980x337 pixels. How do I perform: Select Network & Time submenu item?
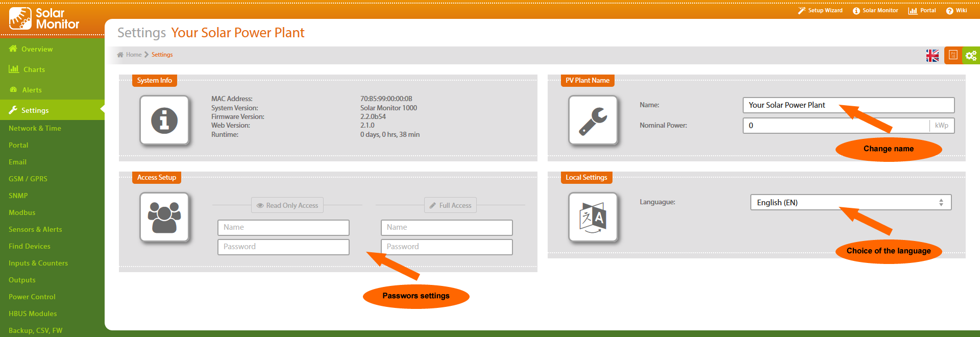click(x=35, y=129)
